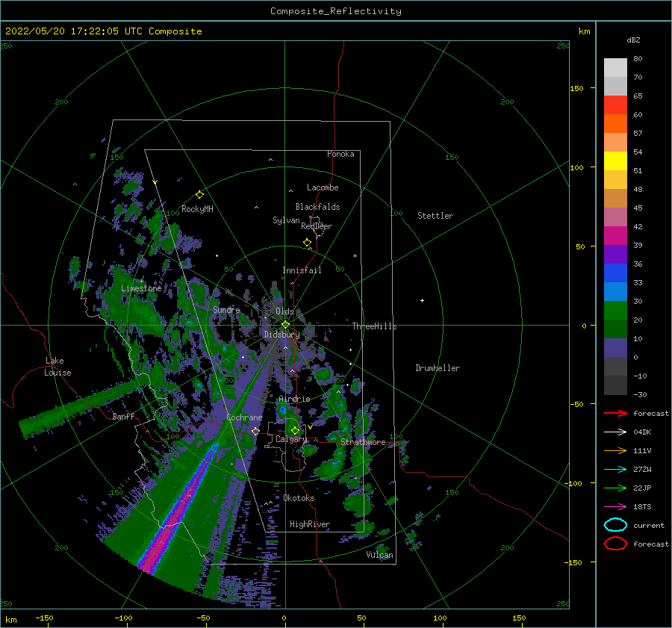Image resolution: width=672 pixels, height=628 pixels.
Task: Click the Drumheller city label
Action: [438, 368]
